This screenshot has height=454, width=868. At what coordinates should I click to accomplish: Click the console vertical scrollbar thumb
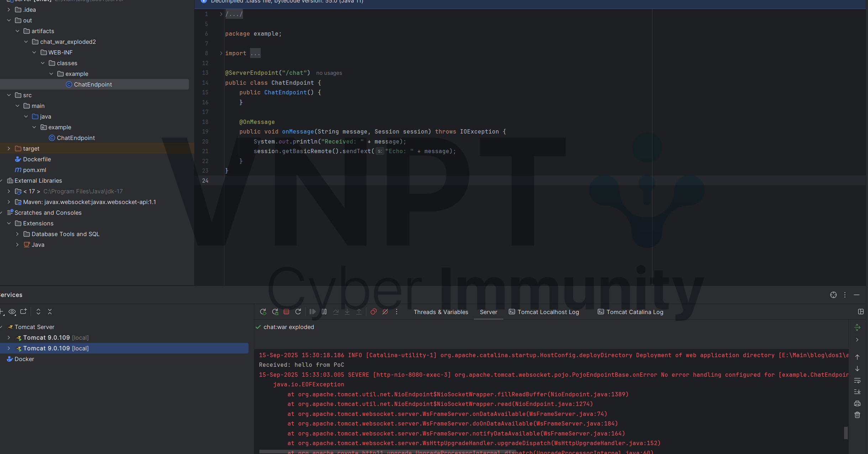[x=846, y=433]
